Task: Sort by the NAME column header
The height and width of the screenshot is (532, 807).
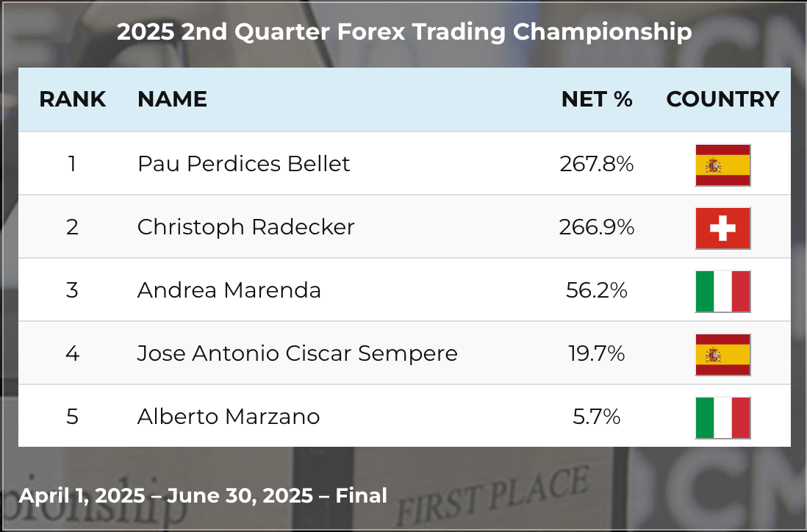Action: [172, 99]
